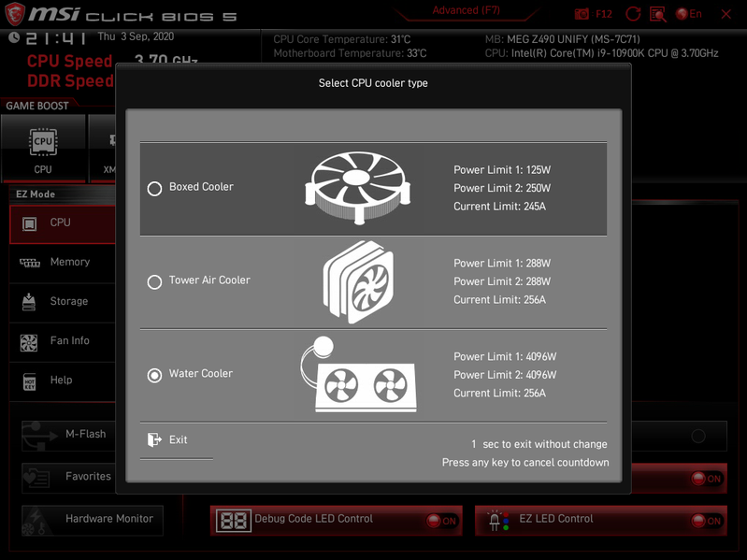Click Tower Air Cooler Power Limit 2: 288W text
The height and width of the screenshot is (560, 747).
[x=502, y=281]
